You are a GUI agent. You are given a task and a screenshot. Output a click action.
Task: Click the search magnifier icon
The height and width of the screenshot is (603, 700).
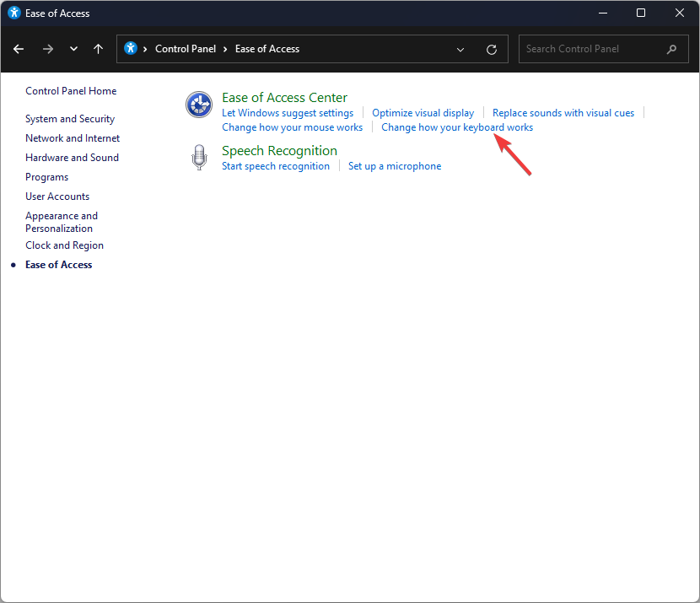tap(671, 49)
